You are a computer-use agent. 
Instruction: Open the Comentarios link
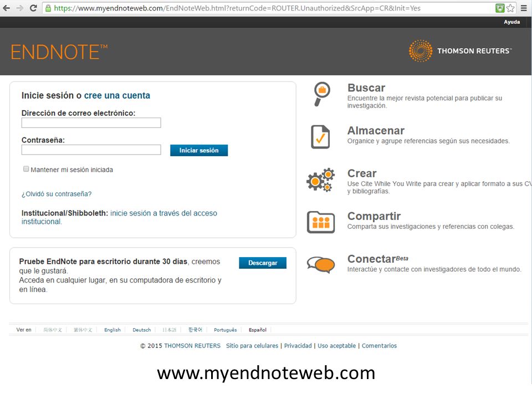click(x=379, y=346)
